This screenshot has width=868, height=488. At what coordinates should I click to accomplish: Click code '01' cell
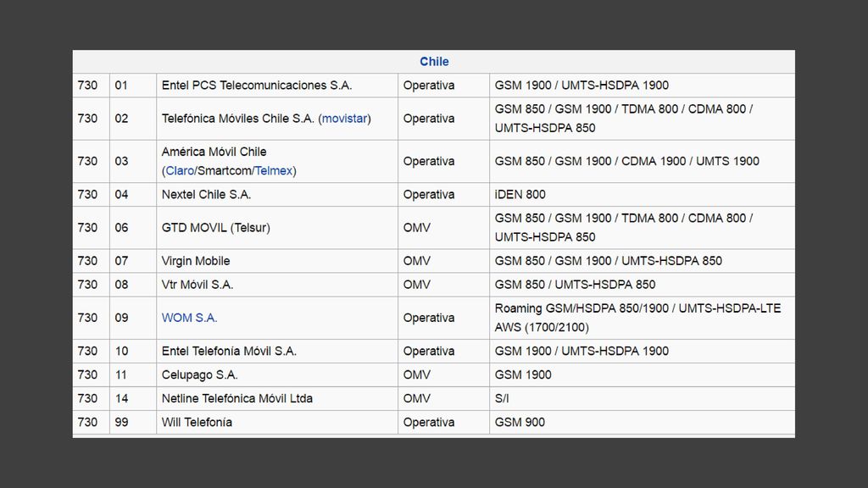(x=133, y=86)
